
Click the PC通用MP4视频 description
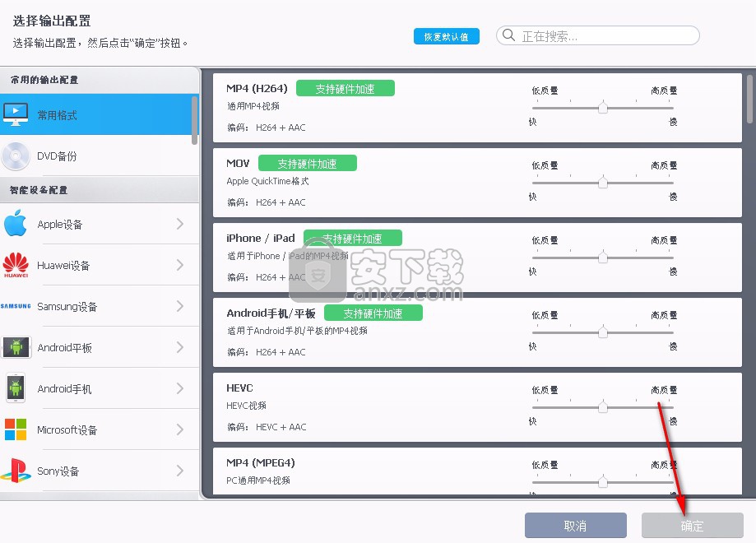[x=258, y=480]
